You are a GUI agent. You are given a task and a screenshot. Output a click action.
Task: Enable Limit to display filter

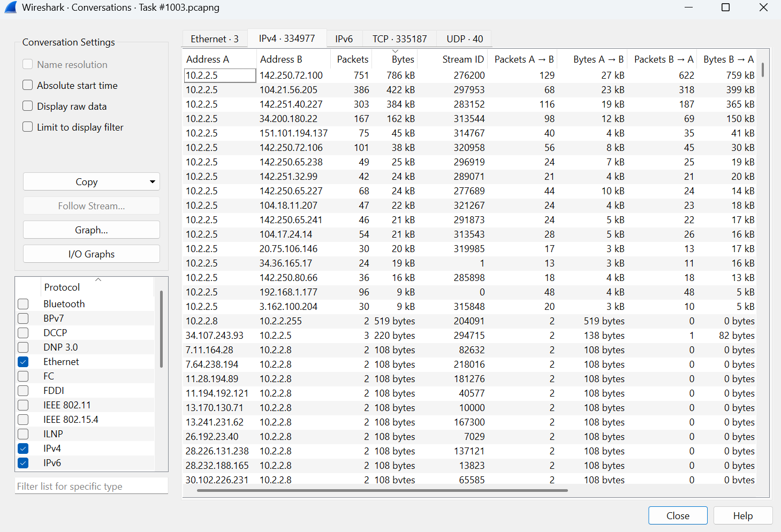27,127
